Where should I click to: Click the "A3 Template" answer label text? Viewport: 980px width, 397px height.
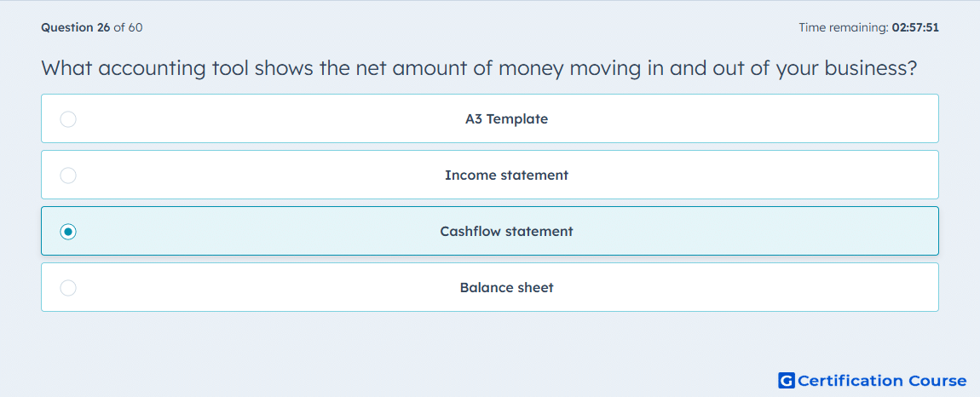pyautogui.click(x=506, y=118)
